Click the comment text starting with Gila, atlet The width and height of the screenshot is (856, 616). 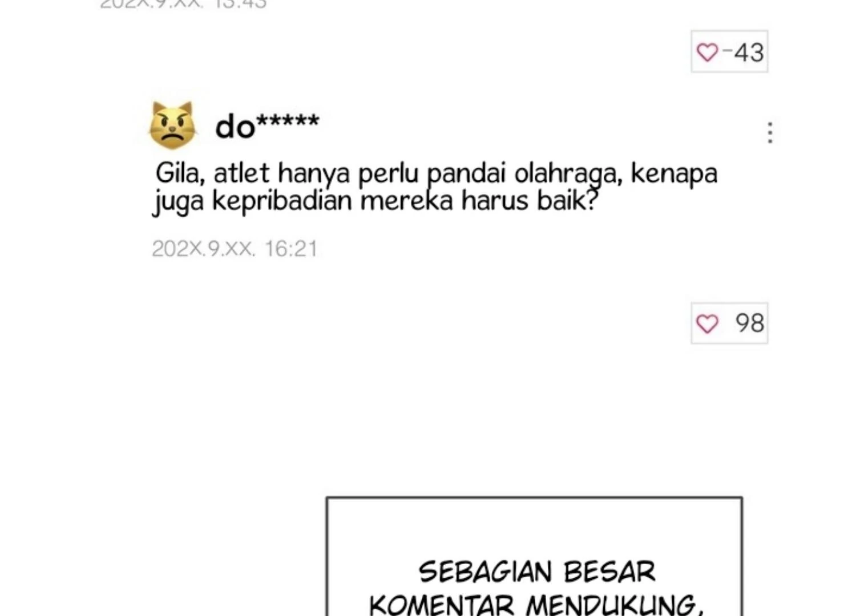[435, 187]
